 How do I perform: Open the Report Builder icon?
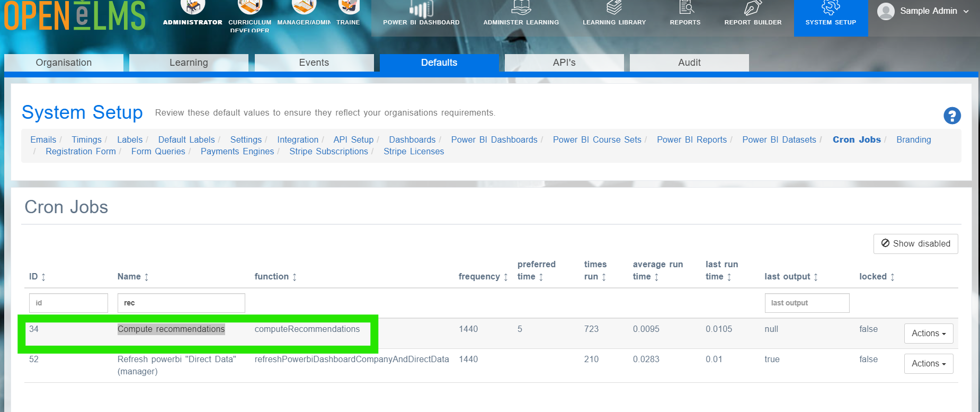pyautogui.click(x=753, y=7)
